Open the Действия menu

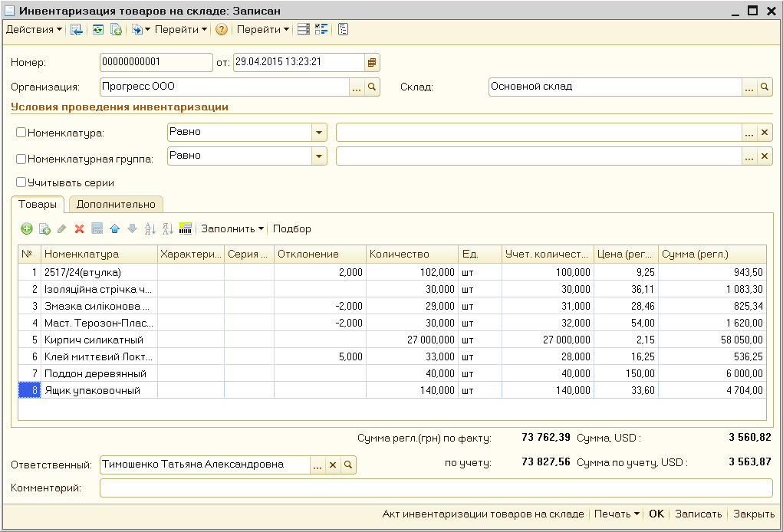(34, 30)
